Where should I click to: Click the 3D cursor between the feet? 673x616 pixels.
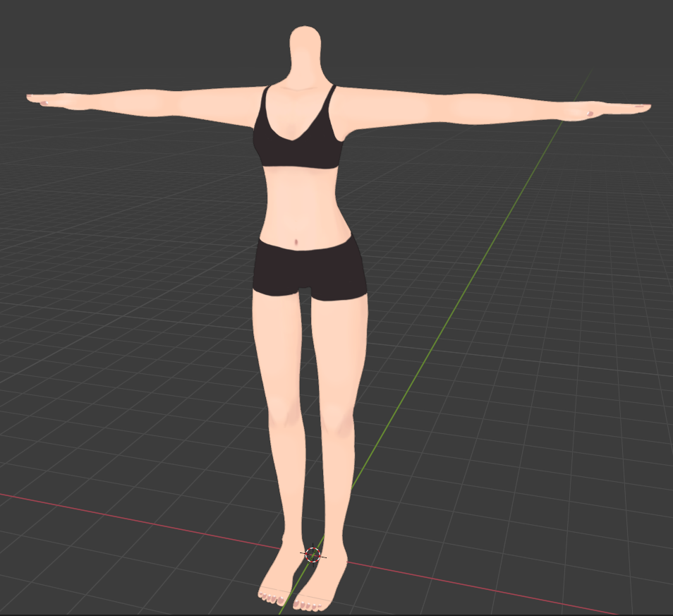point(313,554)
